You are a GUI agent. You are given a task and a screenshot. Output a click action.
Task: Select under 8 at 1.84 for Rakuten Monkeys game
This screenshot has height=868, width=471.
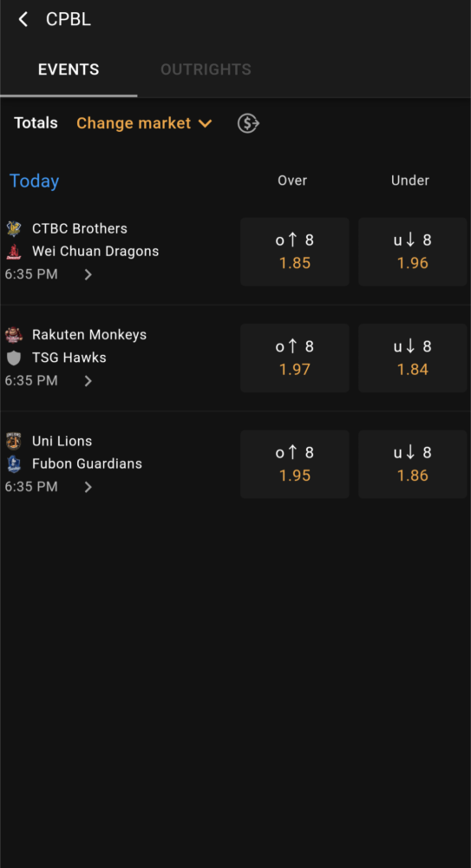[x=412, y=358]
